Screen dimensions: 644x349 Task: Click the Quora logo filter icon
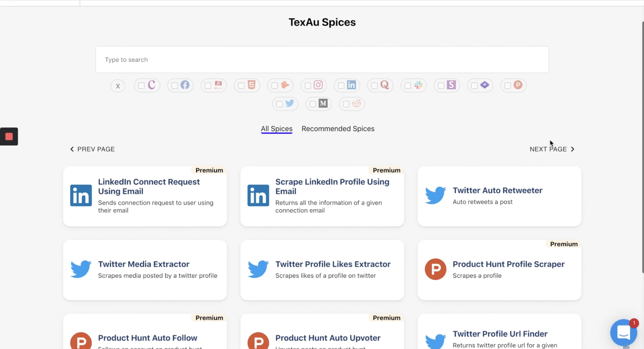385,85
